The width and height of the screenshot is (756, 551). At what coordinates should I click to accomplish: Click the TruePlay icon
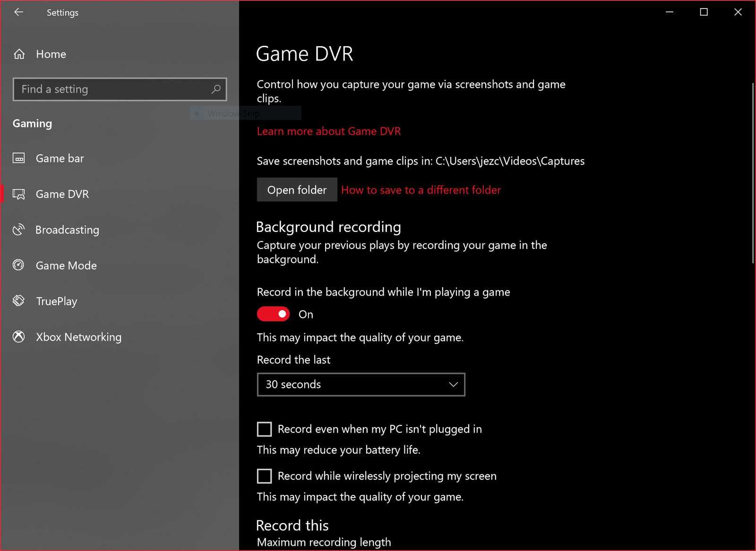19,301
